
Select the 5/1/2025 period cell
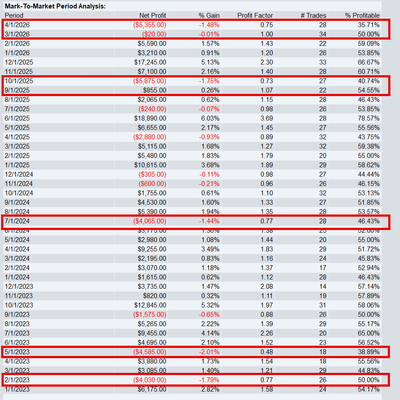[x=17, y=128]
